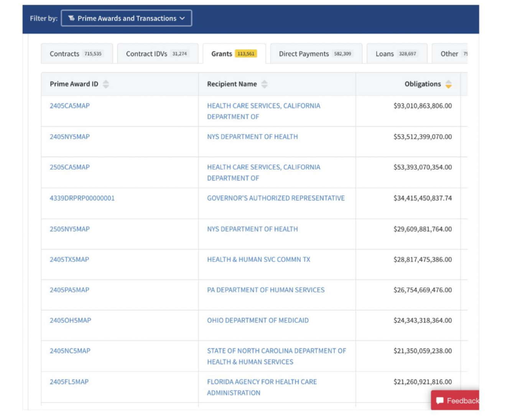The width and height of the screenshot is (515, 420).
Task: Select obligation amount $93,010,863,806.00
Action: click(423, 106)
